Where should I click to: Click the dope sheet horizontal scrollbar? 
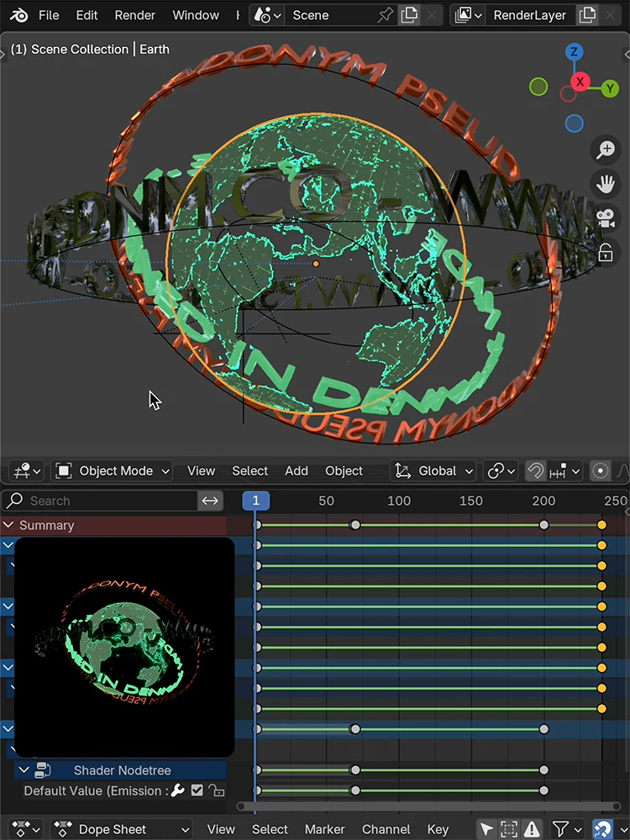(428, 806)
